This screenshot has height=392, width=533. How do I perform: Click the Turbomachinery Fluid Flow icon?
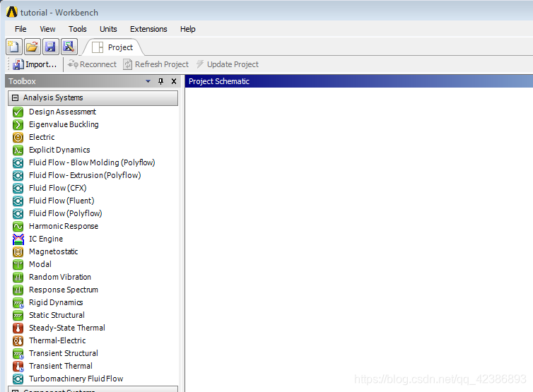18,379
